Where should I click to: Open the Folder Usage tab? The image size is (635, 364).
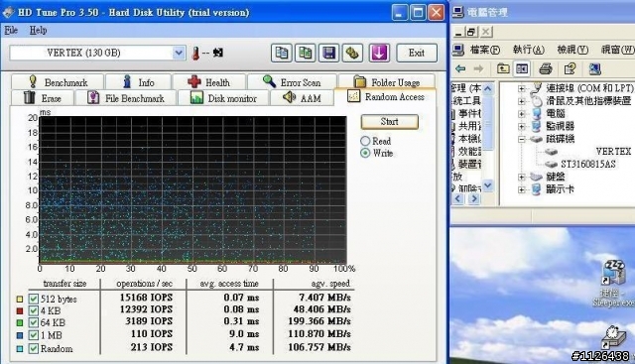(x=387, y=82)
